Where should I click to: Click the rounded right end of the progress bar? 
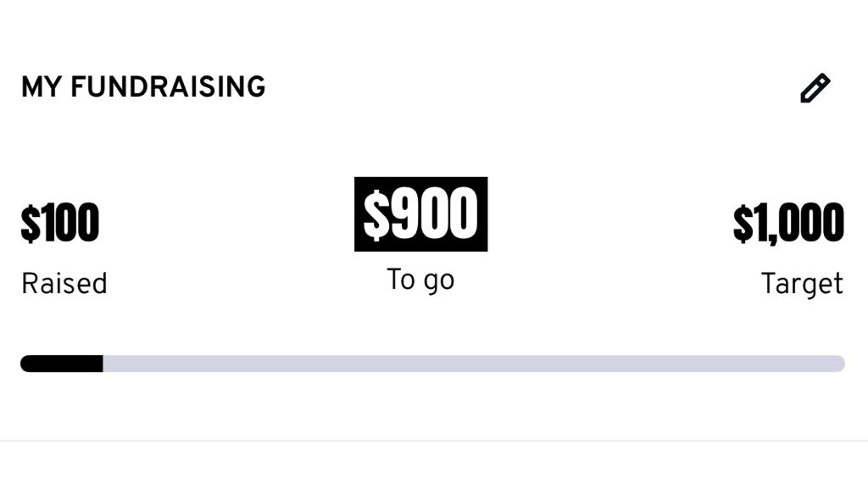pyautogui.click(x=839, y=363)
